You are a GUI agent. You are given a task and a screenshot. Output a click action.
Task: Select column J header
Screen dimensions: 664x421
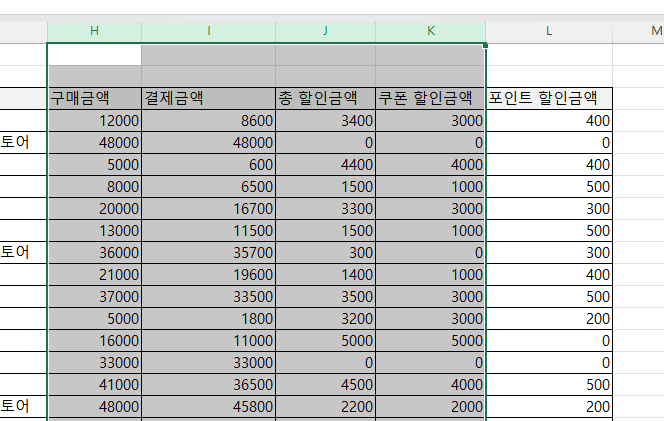pos(325,31)
